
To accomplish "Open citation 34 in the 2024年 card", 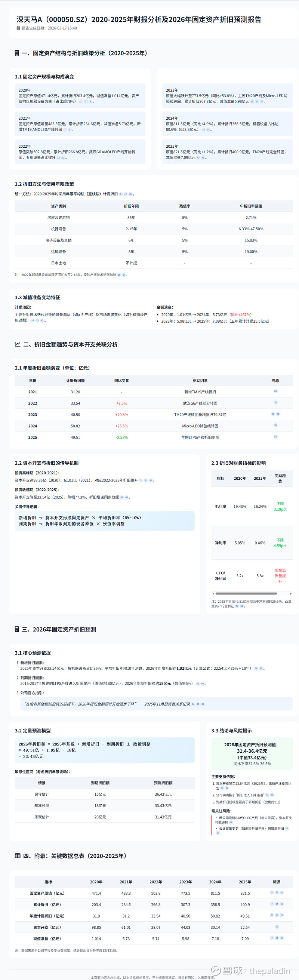I will [x=203, y=130].
